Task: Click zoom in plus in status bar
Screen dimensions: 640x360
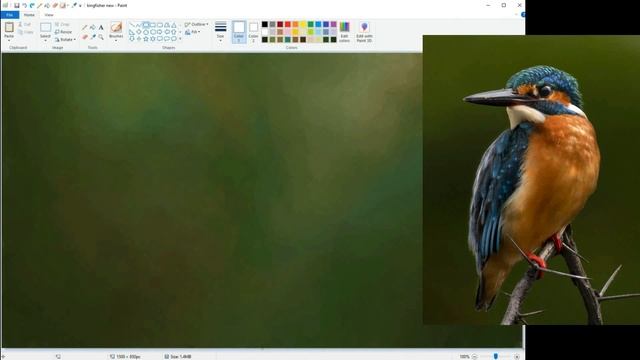Action: [x=517, y=356]
